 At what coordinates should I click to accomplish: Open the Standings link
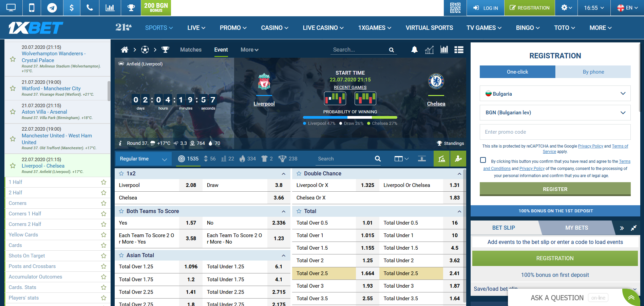tap(450, 143)
